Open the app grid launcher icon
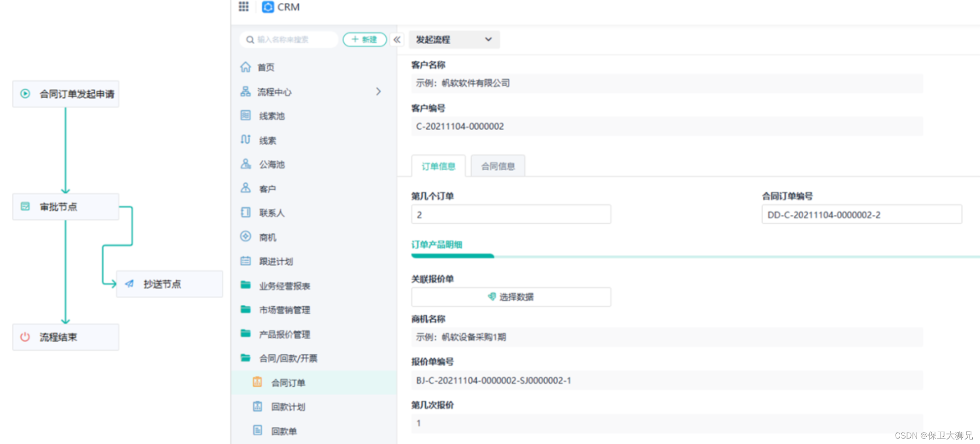The width and height of the screenshot is (980, 444). [x=244, y=6]
